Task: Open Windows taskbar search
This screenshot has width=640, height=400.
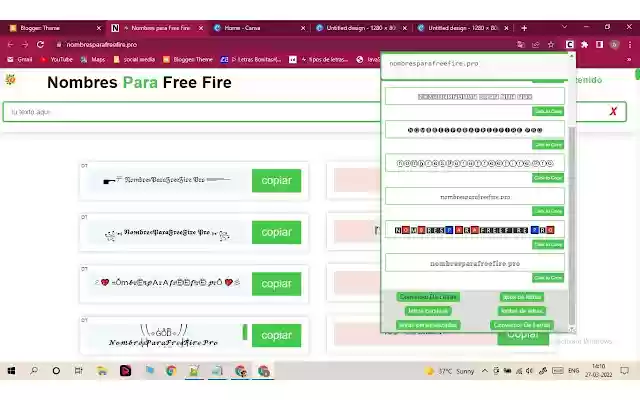Action: point(34,371)
